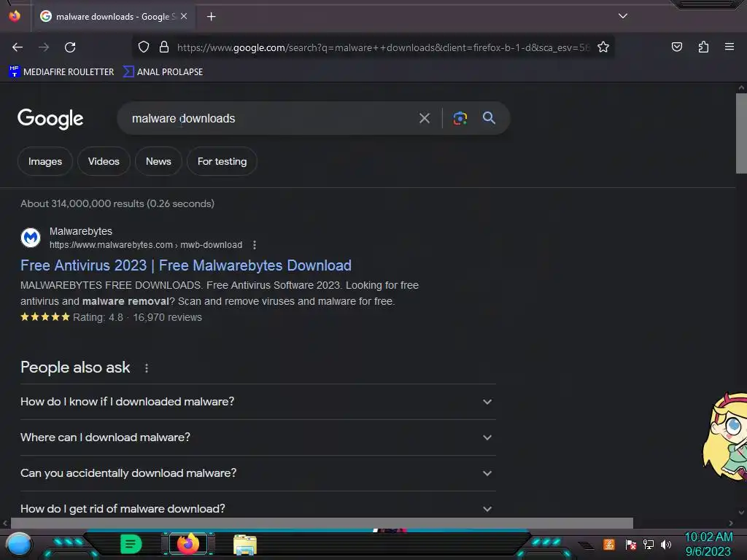
Task: Click the vertical scrollbar thumb
Action: coord(741,133)
